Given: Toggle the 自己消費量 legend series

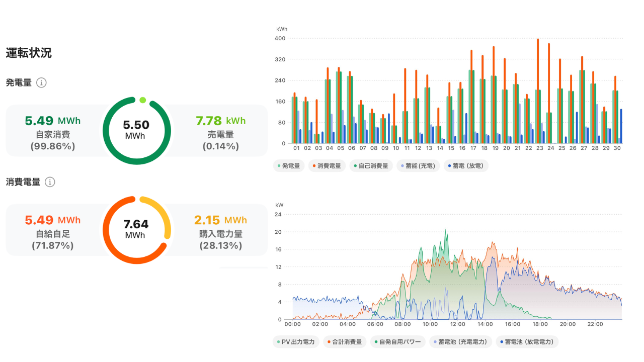Looking at the screenshot, I should tap(371, 166).
